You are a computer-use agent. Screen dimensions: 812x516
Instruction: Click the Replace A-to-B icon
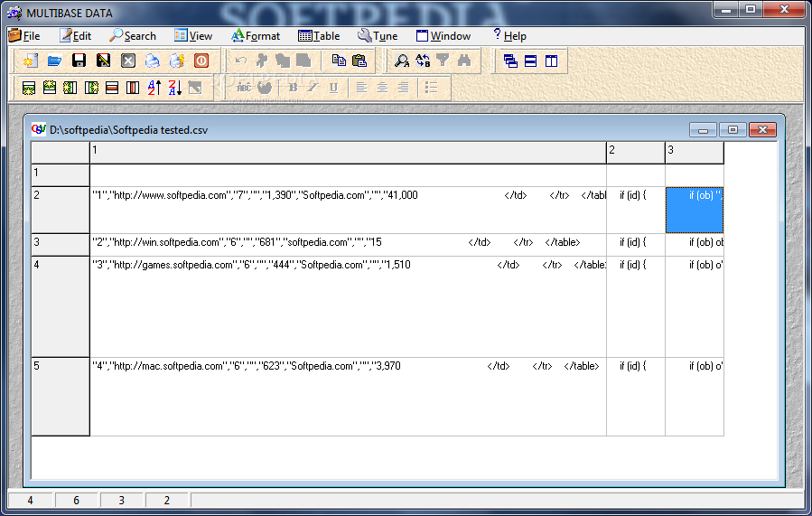tap(423, 61)
